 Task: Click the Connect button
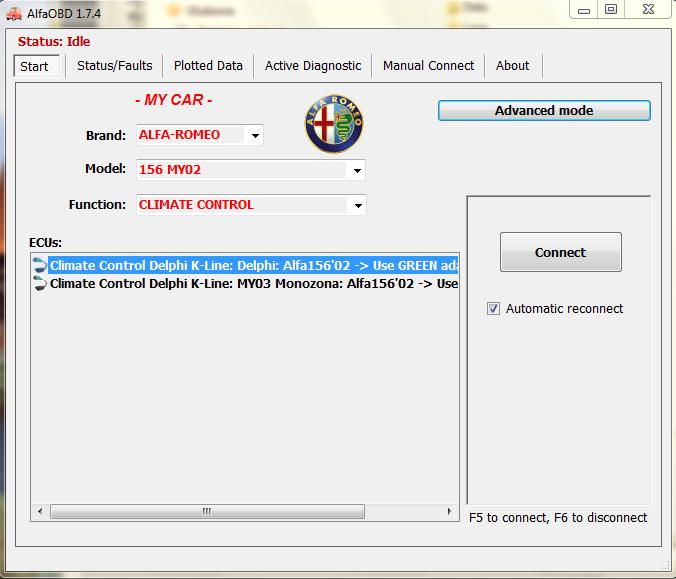[x=560, y=252]
